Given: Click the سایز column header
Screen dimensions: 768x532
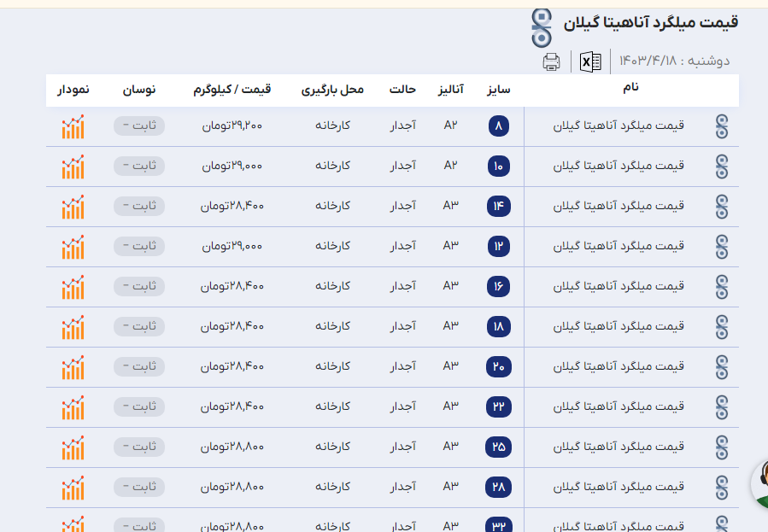Looking at the screenshot, I should tap(499, 90).
